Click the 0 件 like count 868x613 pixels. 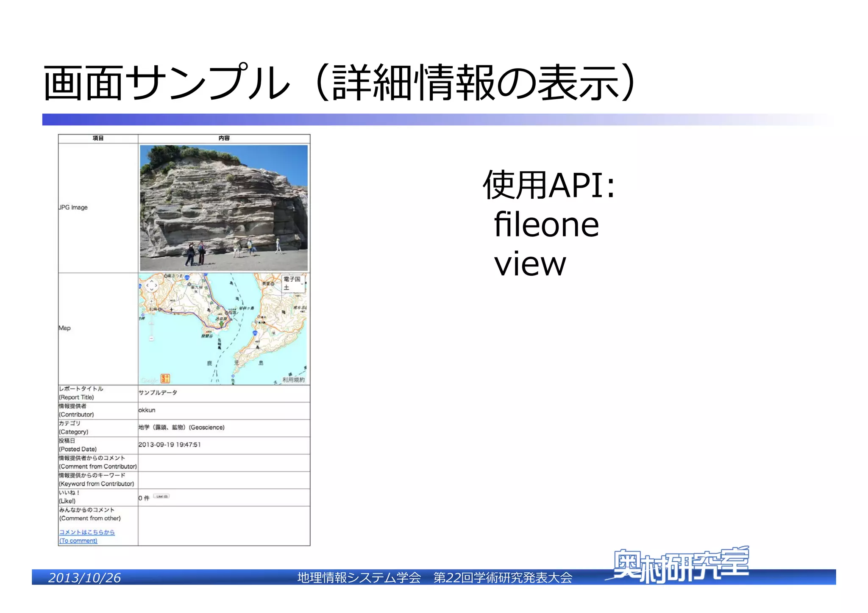tap(144, 498)
